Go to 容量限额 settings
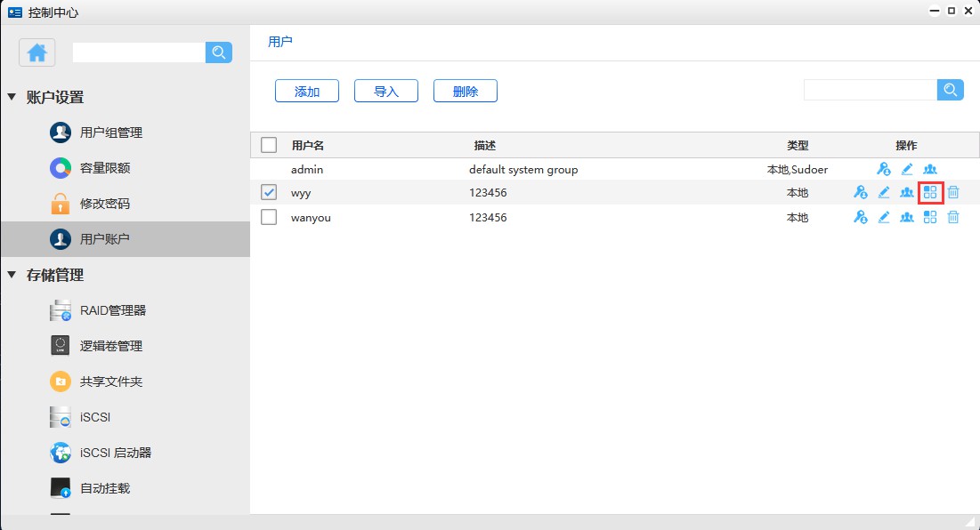Viewport: 980px width, 530px height. tap(105, 168)
